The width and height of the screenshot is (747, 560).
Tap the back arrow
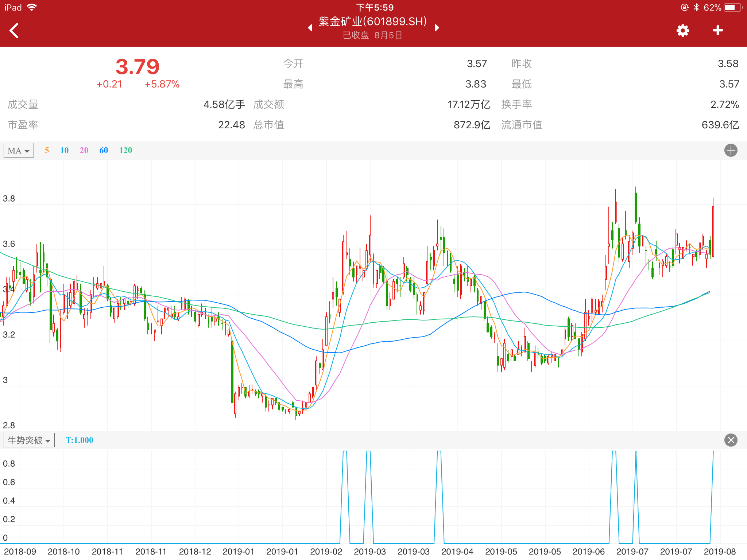click(x=14, y=31)
